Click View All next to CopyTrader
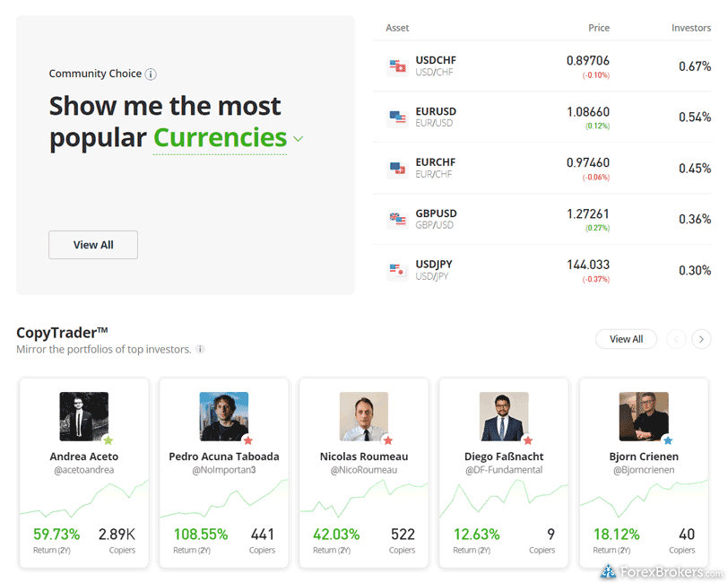728x583 pixels. click(626, 339)
